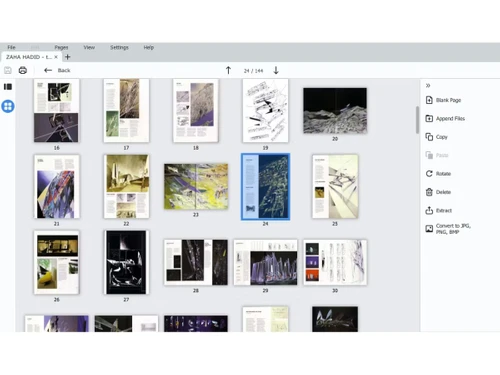The width and height of the screenshot is (500, 375).
Task: Click the Delete trash icon
Action: click(x=429, y=192)
